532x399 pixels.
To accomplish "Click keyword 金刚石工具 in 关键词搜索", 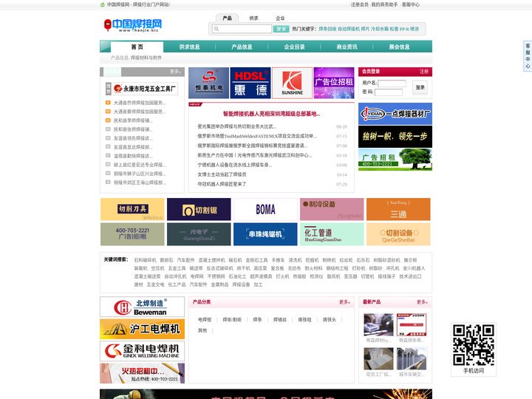I will click(257, 260).
